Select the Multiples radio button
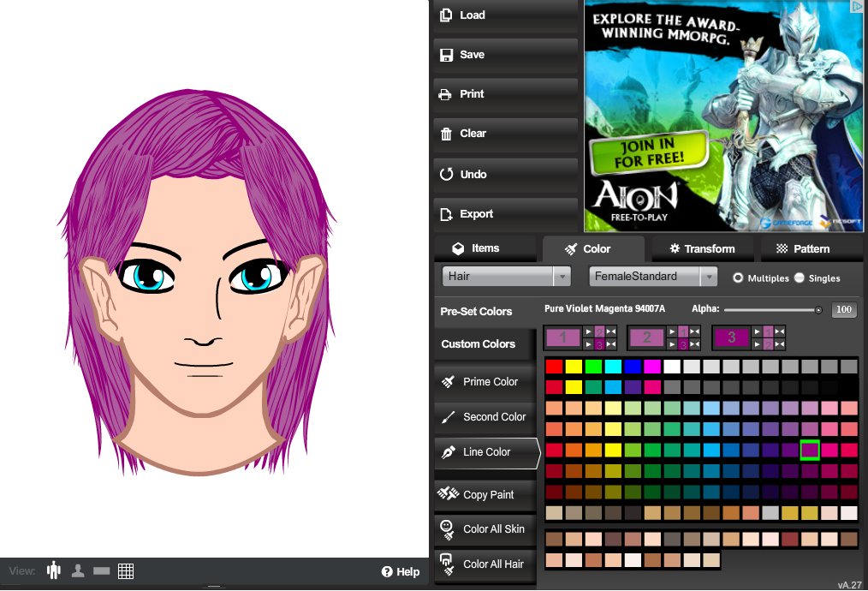Image resolution: width=868 pixels, height=591 pixels. [738, 278]
